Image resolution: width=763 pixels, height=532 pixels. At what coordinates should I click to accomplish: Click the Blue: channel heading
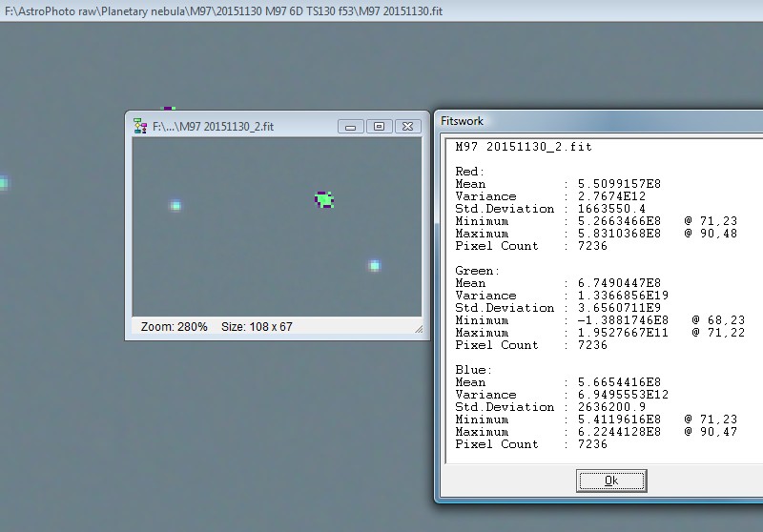(473, 370)
